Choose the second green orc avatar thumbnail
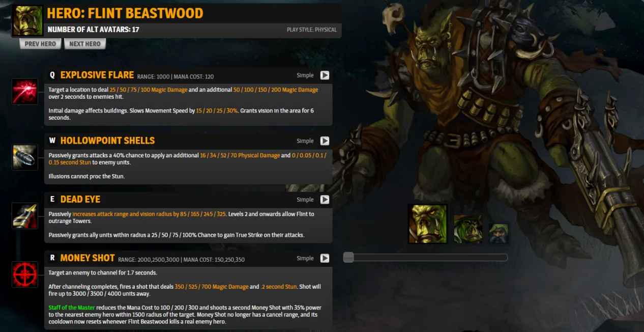The image size is (644, 332). (x=468, y=229)
